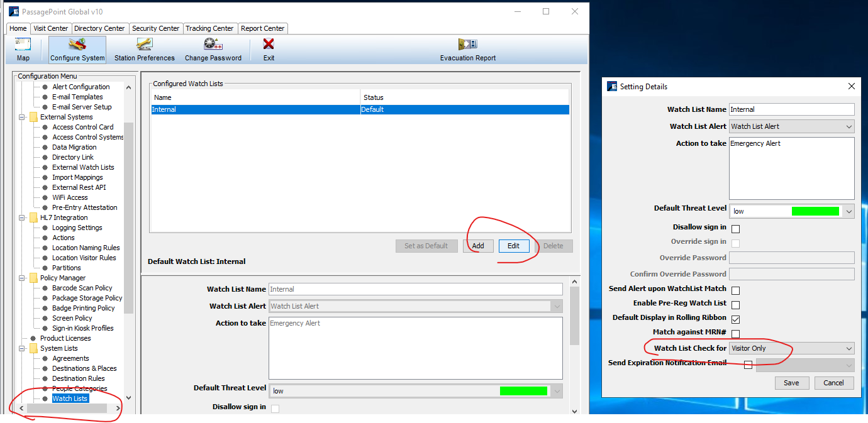The image size is (868, 423).
Task: Open the Security Center tab
Action: (x=156, y=28)
